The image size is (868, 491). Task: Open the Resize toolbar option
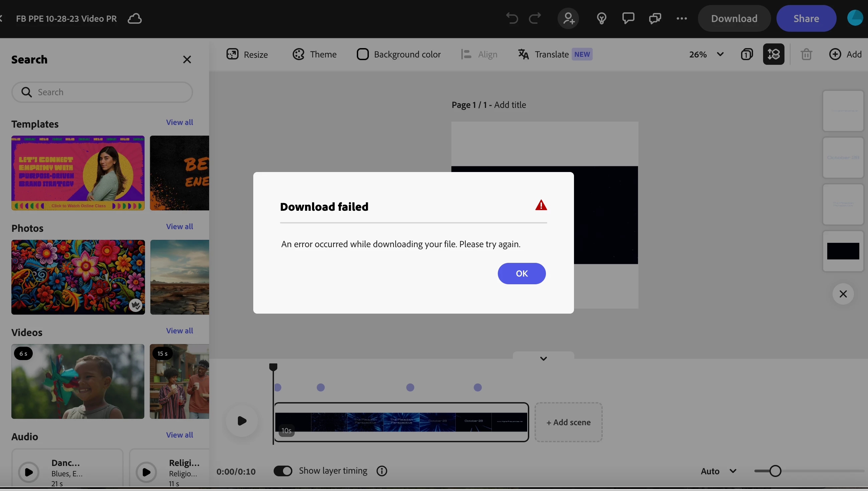(x=247, y=54)
